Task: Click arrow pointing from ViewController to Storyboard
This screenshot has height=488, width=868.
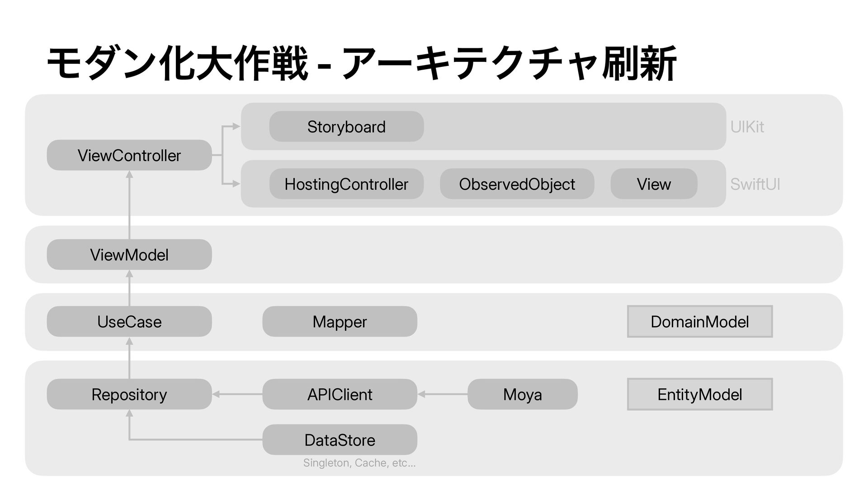Action: [226, 141]
